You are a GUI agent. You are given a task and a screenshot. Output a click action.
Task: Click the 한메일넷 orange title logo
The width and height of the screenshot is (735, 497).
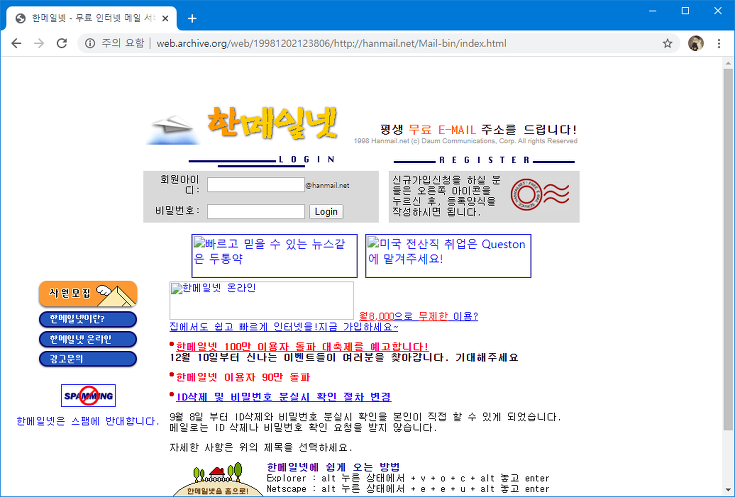pyautogui.click(x=272, y=123)
